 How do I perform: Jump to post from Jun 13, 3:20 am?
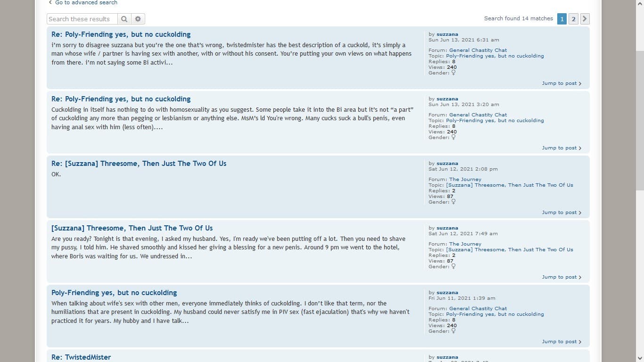pos(561,148)
